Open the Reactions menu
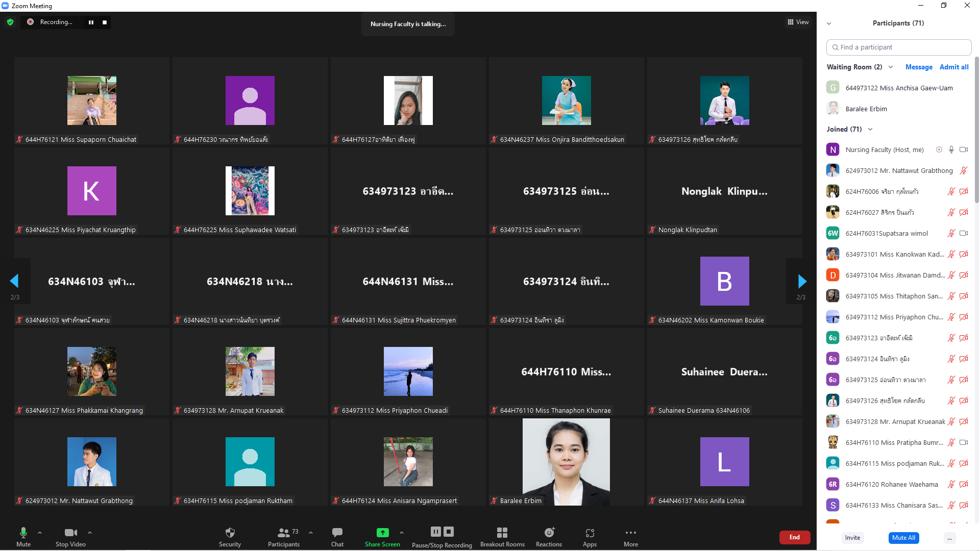The image size is (980, 551). click(x=549, y=533)
